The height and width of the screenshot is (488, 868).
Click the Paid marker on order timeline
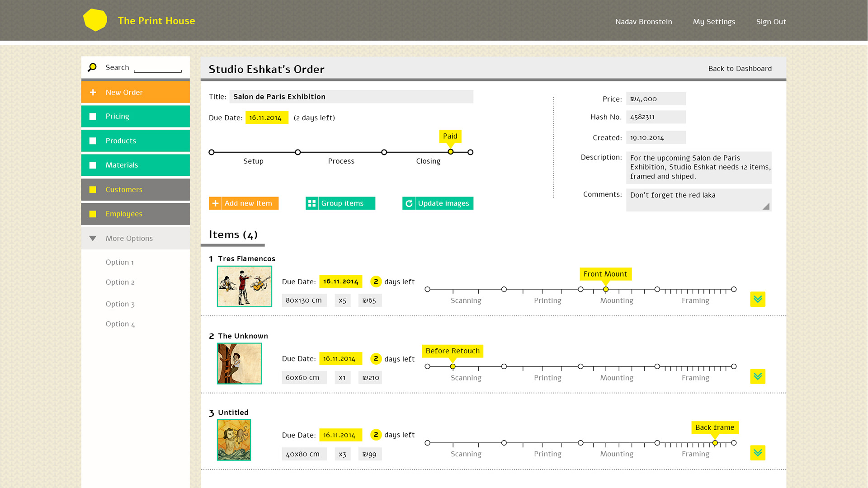[450, 152]
